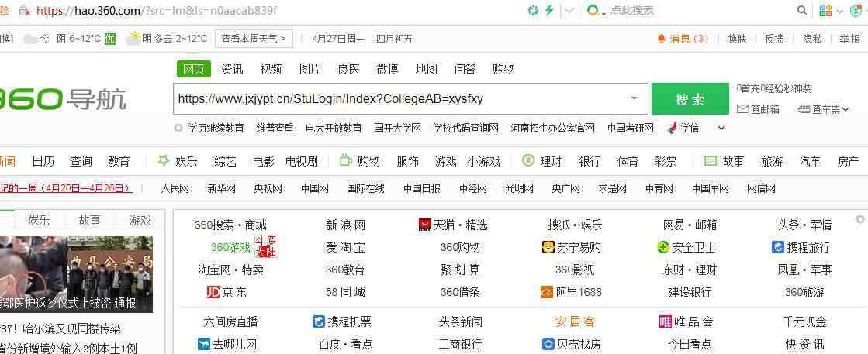Click the 反馈 link

774,39
